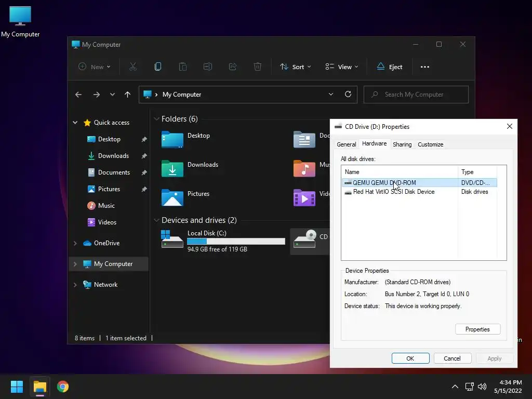
Task: Open Music in Quick access sidebar
Action: click(106, 206)
